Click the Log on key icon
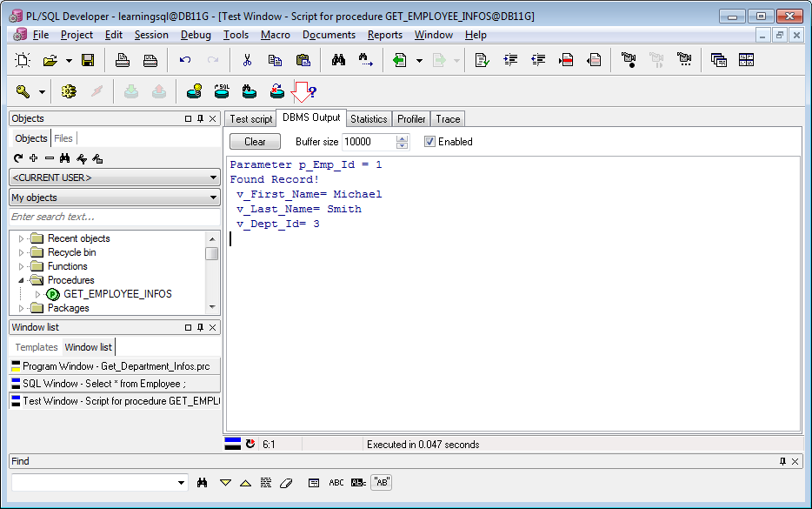812x509 pixels. [23, 91]
